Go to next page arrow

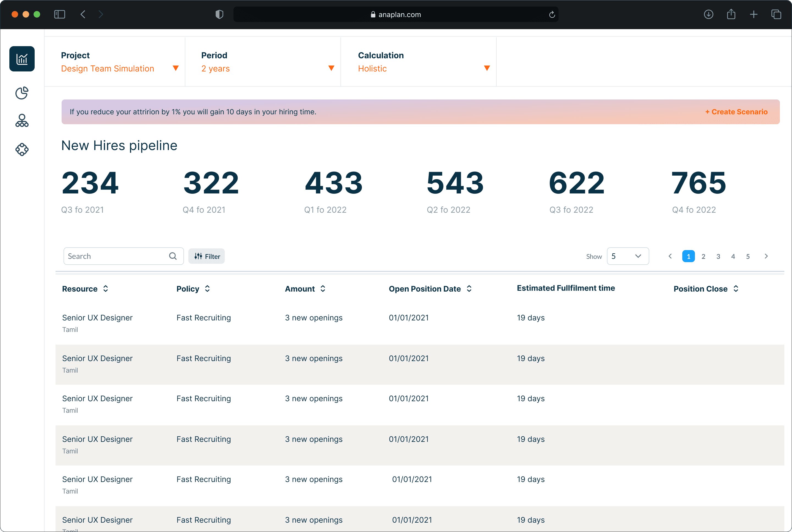point(766,256)
